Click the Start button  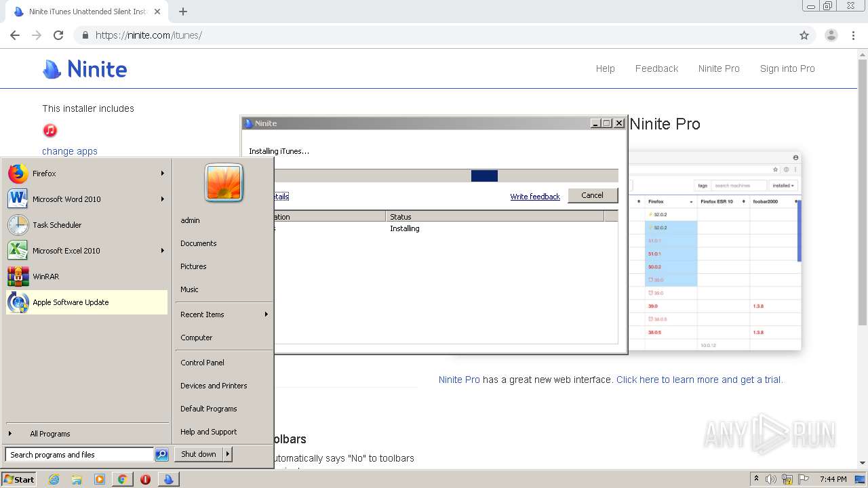(x=18, y=479)
